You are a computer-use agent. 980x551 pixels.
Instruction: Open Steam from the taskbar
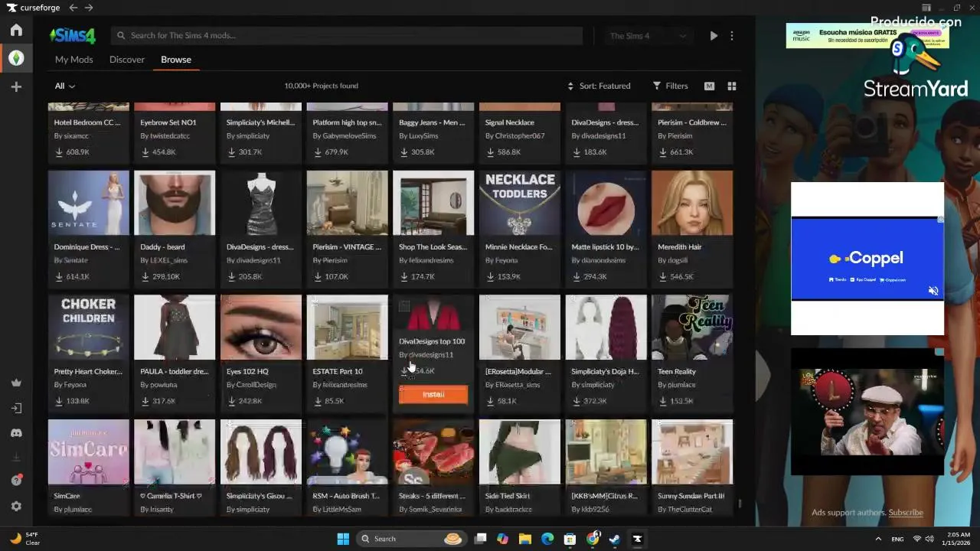[615, 539]
